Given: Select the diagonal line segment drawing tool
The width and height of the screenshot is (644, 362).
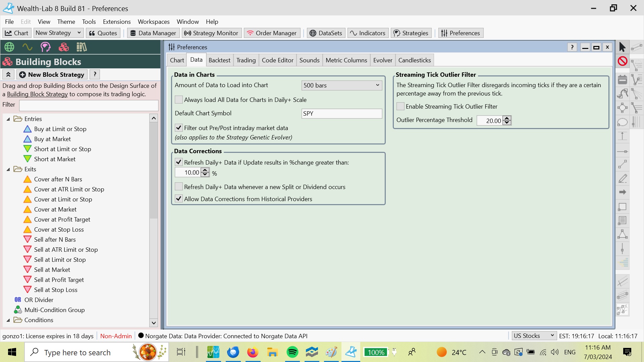Looking at the screenshot, I should [x=623, y=164].
